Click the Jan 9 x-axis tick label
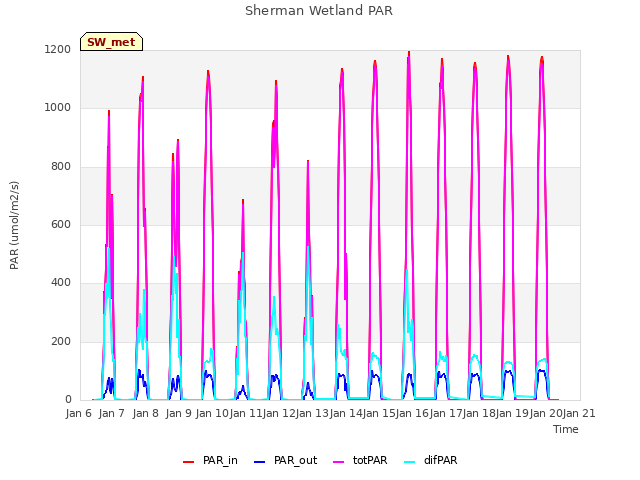This screenshot has width=640, height=480. [179, 413]
